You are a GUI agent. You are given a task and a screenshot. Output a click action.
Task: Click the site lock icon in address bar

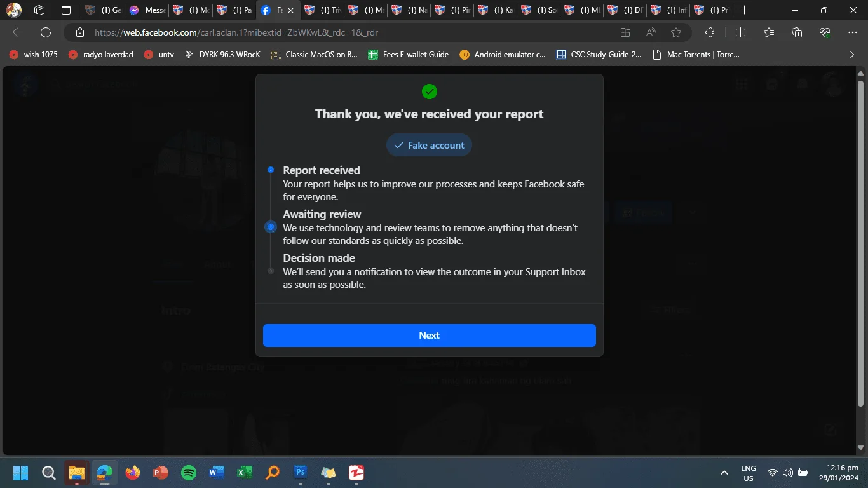80,32
